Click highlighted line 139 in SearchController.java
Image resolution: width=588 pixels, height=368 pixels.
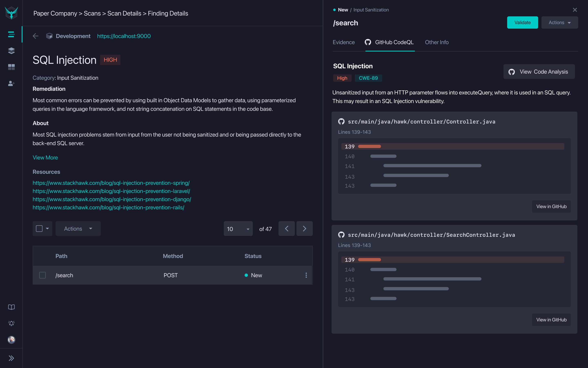click(x=453, y=259)
